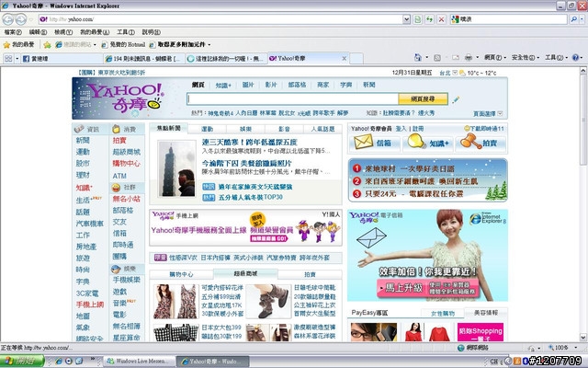
Task: Expand the 安全性(S) command bar menu
Action: click(526, 57)
